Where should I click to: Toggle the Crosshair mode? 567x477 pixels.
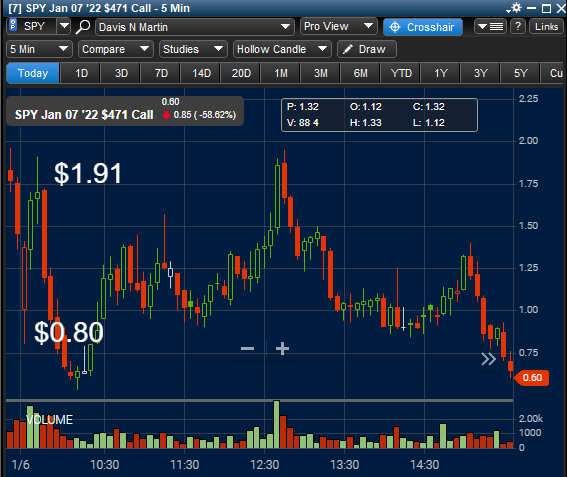tap(423, 27)
